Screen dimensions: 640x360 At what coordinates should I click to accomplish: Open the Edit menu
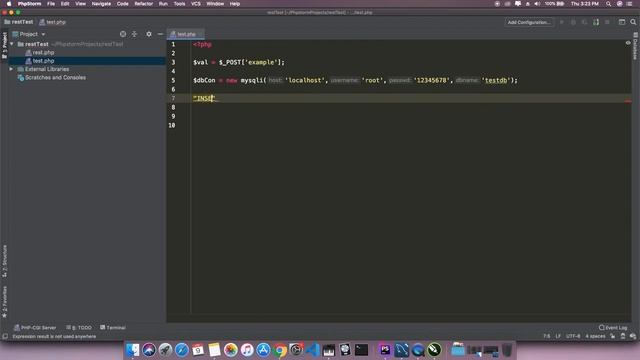[65, 4]
